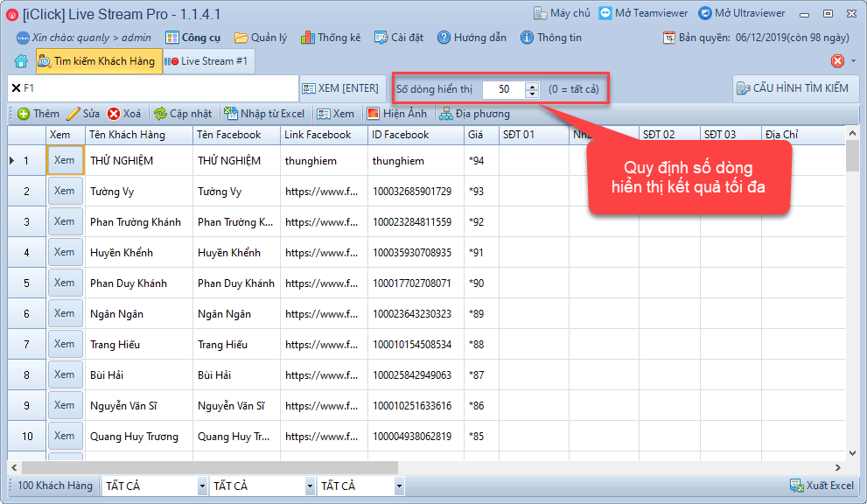
Task: Expand the second TẤT CẢ dropdown
Action: 310,486
